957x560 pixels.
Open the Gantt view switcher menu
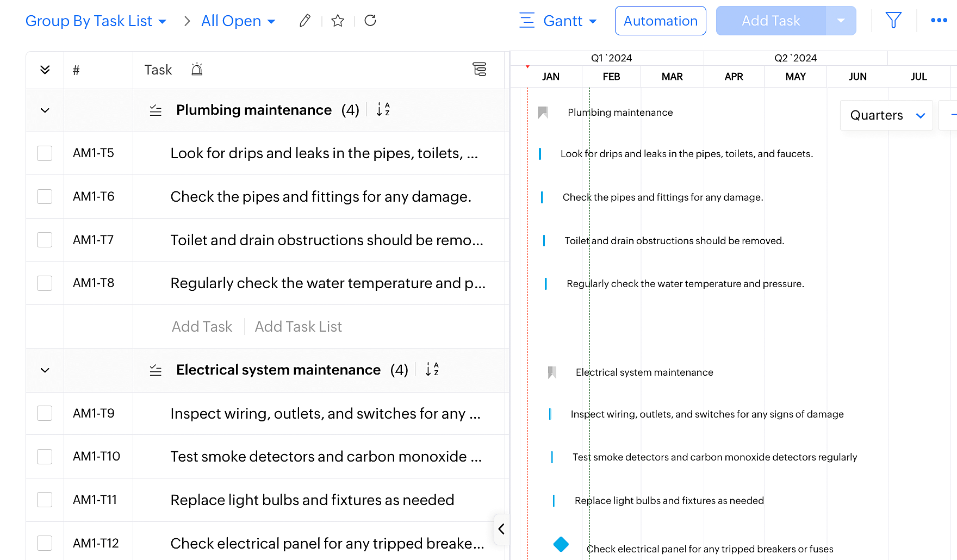tap(558, 21)
